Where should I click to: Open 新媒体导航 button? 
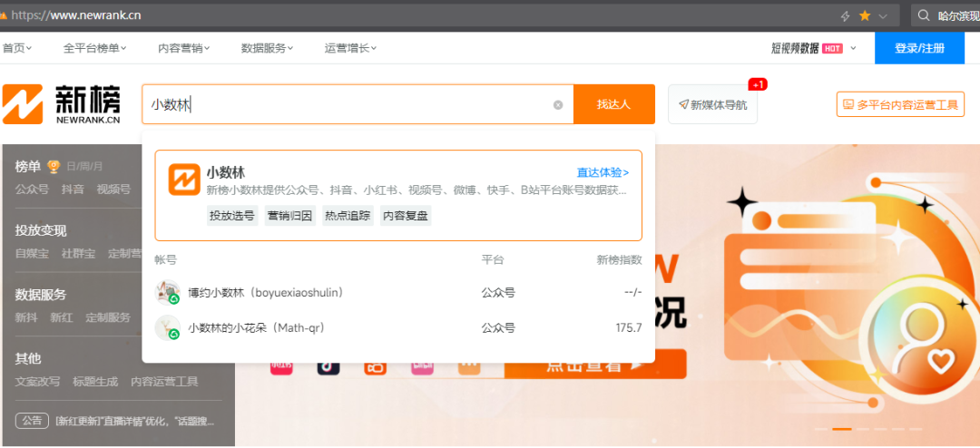pyautogui.click(x=712, y=104)
